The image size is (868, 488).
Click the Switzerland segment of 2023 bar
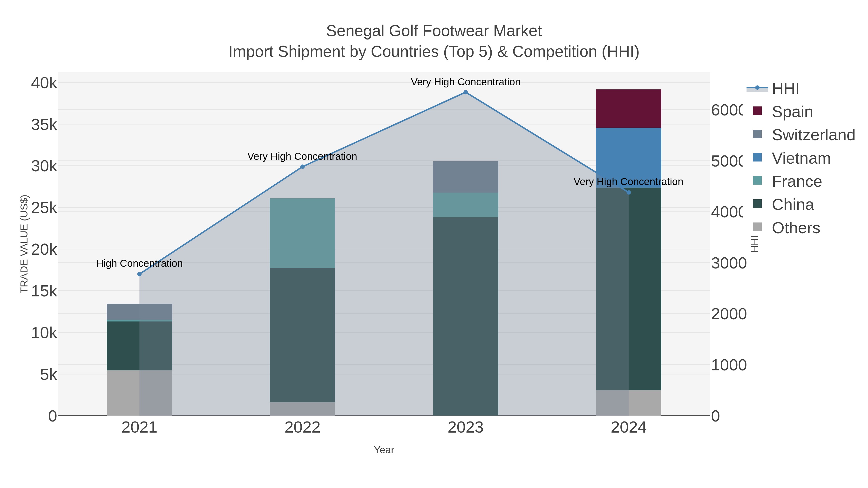click(466, 177)
